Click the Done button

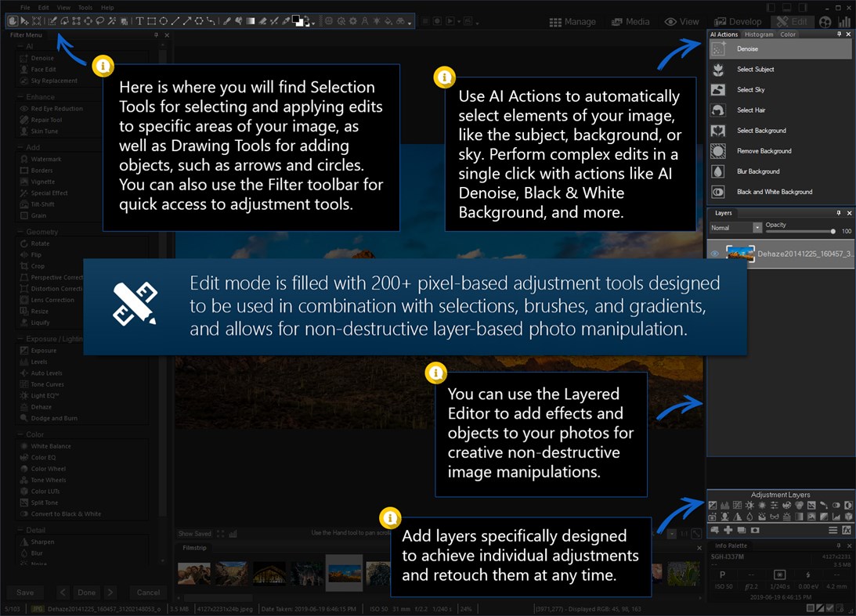point(86,593)
